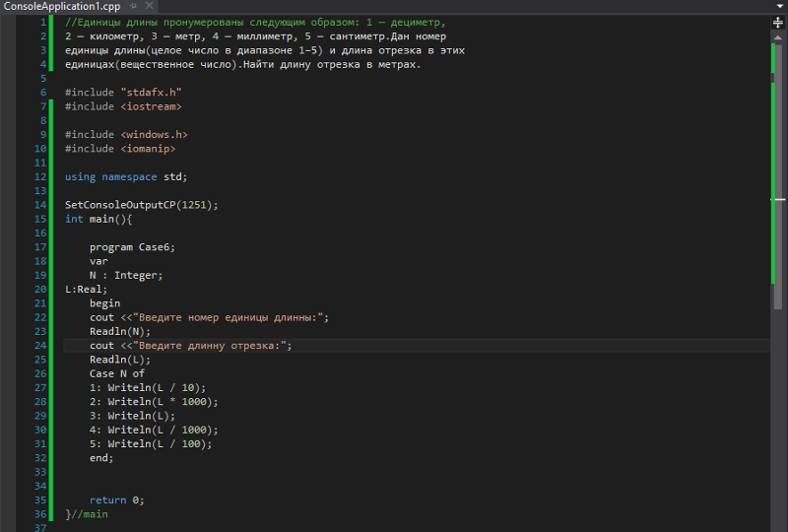Click the 'return 0;' line
This screenshot has width=788, height=532.
(116, 500)
